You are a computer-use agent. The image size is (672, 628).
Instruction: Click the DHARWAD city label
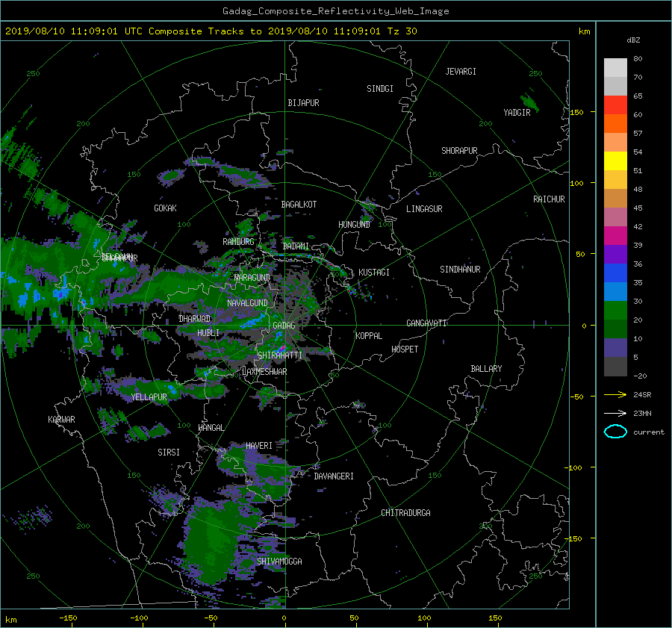(194, 319)
